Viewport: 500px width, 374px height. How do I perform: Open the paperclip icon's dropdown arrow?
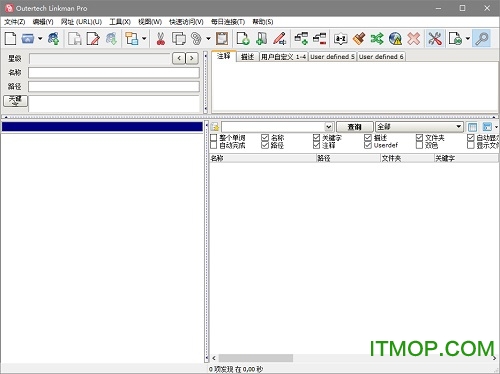[x=208, y=39]
